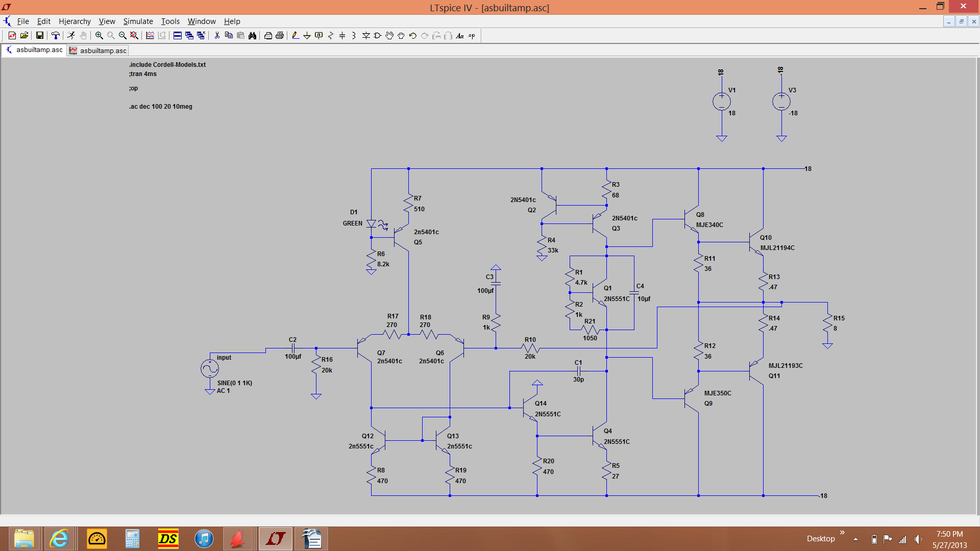Open the Simulate menu
This screenshot has height=551, width=980.
click(x=138, y=21)
